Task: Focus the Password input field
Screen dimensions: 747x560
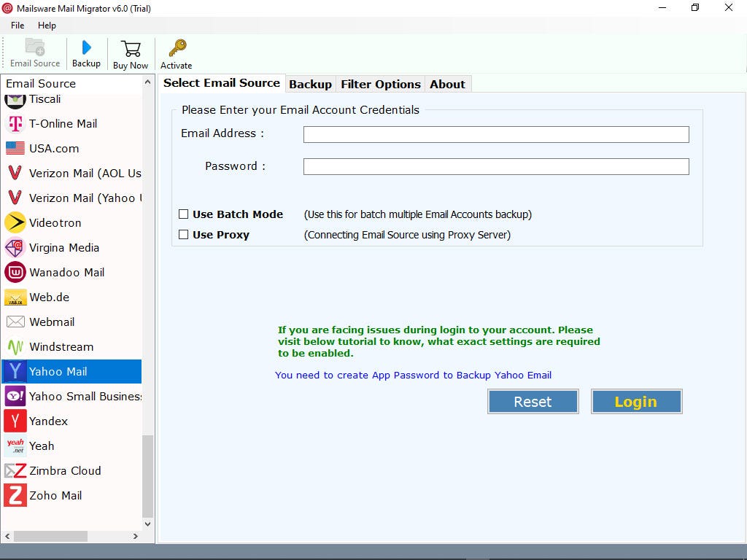Action: pyautogui.click(x=496, y=167)
